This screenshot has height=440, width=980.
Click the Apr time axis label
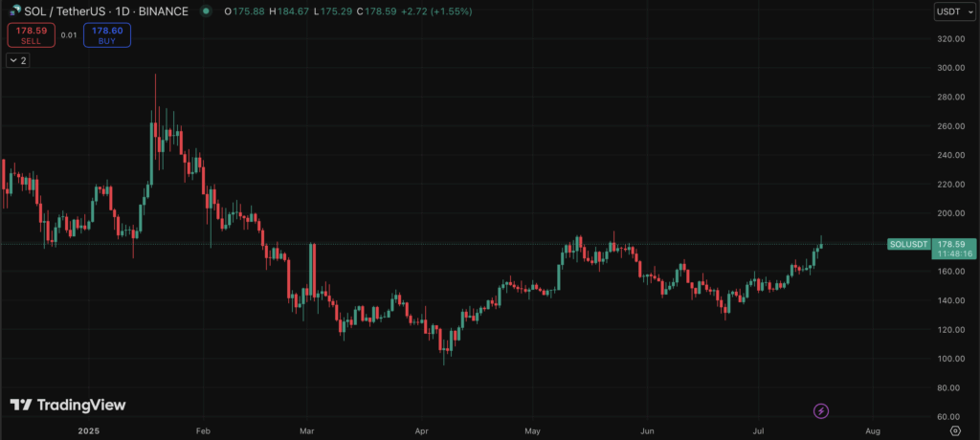[x=422, y=431]
